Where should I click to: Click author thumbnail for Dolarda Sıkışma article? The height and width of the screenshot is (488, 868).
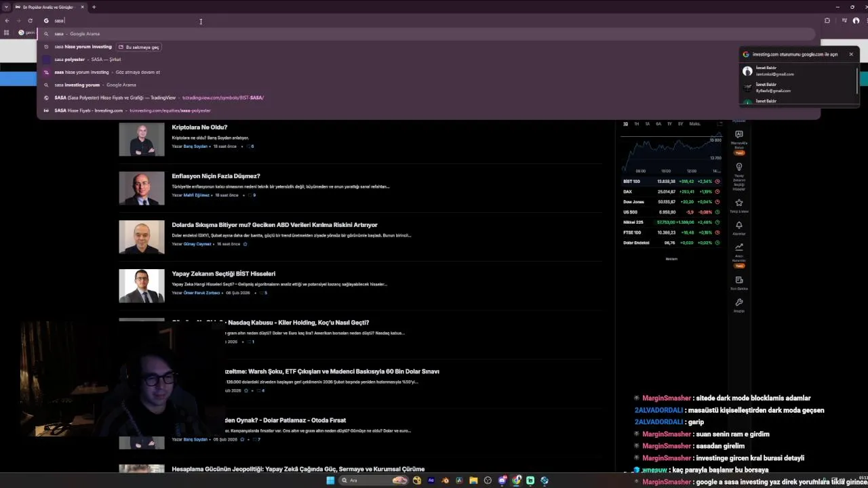[x=142, y=237]
